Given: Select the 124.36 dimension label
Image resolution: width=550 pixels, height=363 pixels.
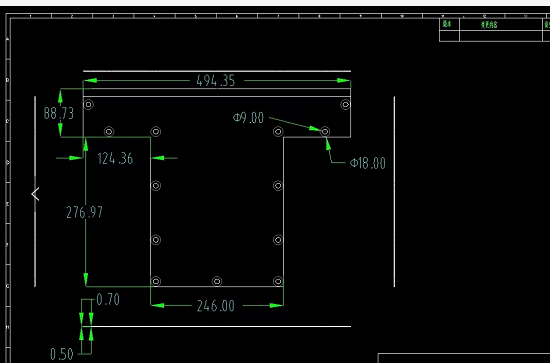Looking at the screenshot, I should pyautogui.click(x=115, y=159).
